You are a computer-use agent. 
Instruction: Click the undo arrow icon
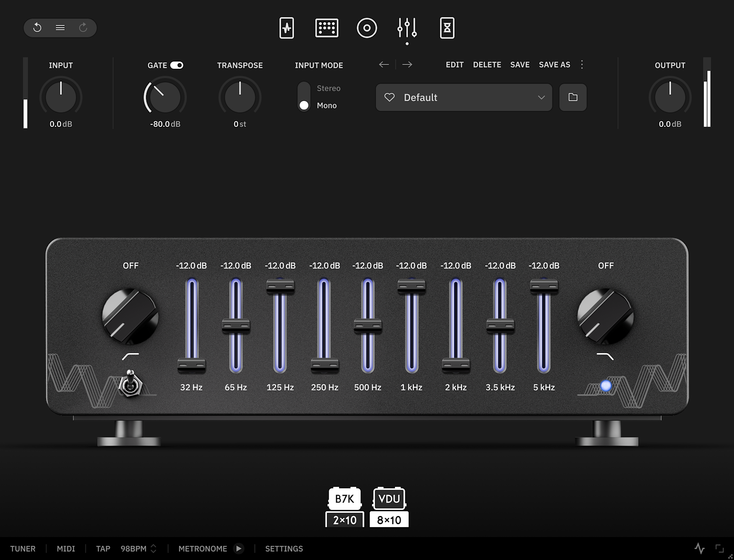click(37, 28)
